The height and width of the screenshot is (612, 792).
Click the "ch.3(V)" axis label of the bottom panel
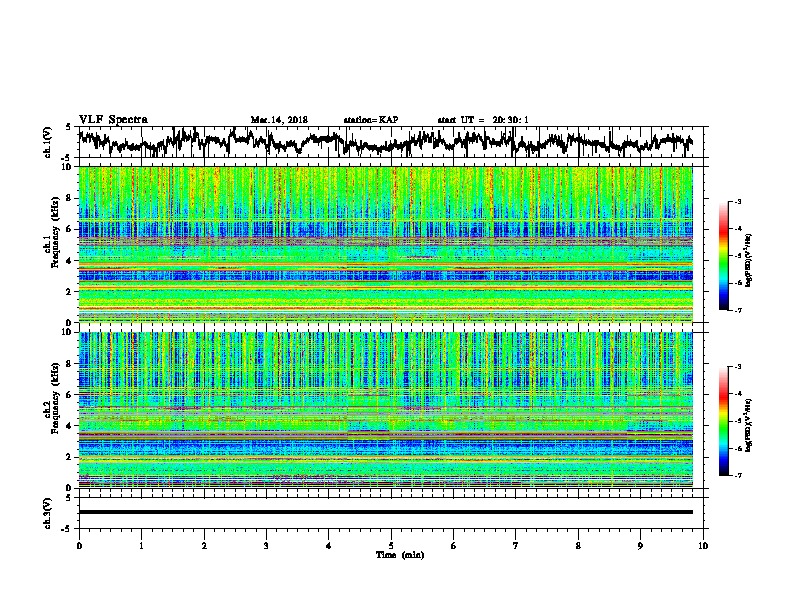tap(48, 513)
